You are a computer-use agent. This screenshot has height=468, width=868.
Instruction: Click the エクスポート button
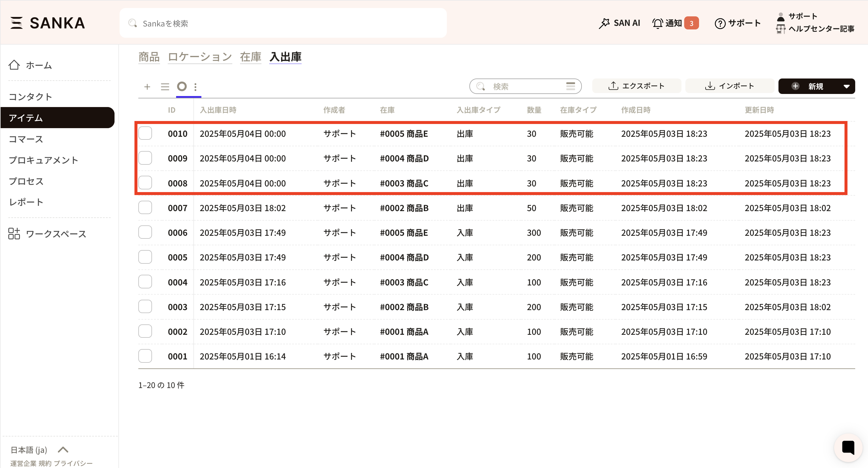[636, 86]
